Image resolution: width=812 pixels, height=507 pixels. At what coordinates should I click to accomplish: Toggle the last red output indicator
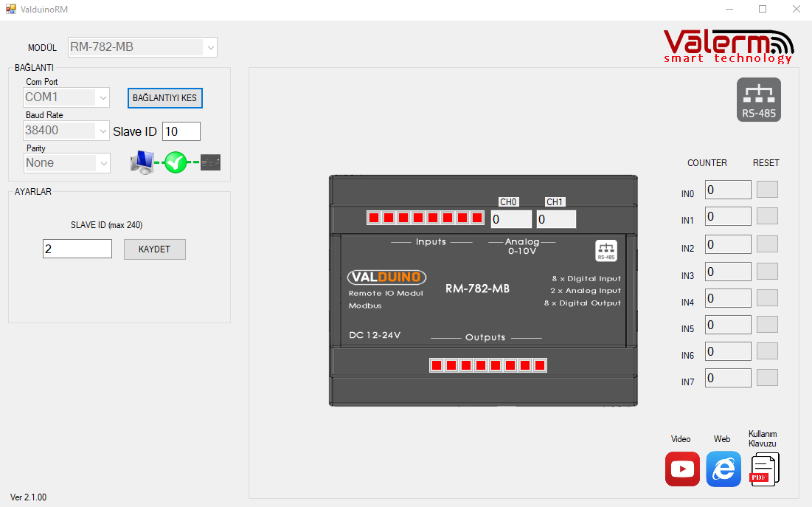[540, 365]
